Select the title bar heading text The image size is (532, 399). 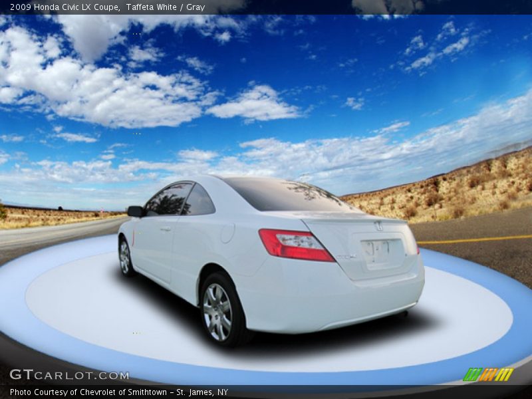pos(106,6)
